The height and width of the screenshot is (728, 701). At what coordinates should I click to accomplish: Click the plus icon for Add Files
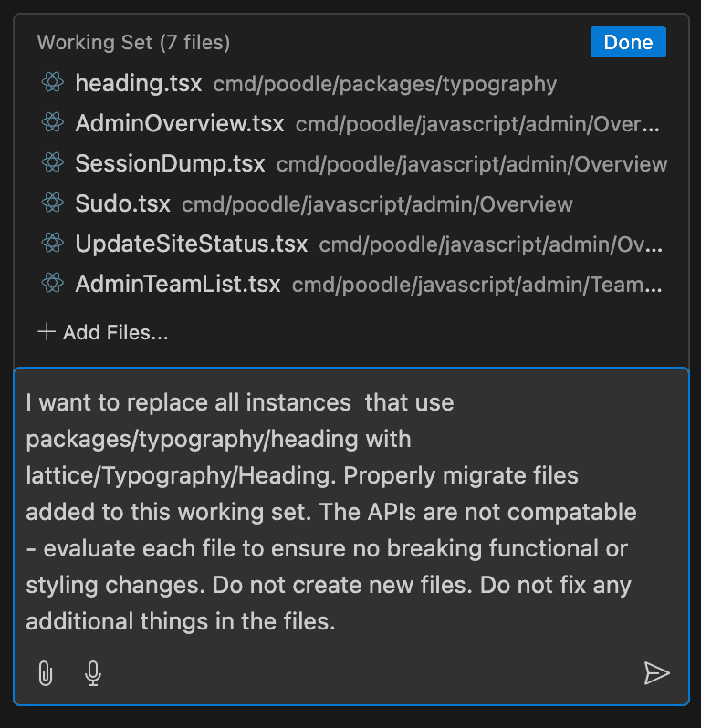pyautogui.click(x=46, y=332)
